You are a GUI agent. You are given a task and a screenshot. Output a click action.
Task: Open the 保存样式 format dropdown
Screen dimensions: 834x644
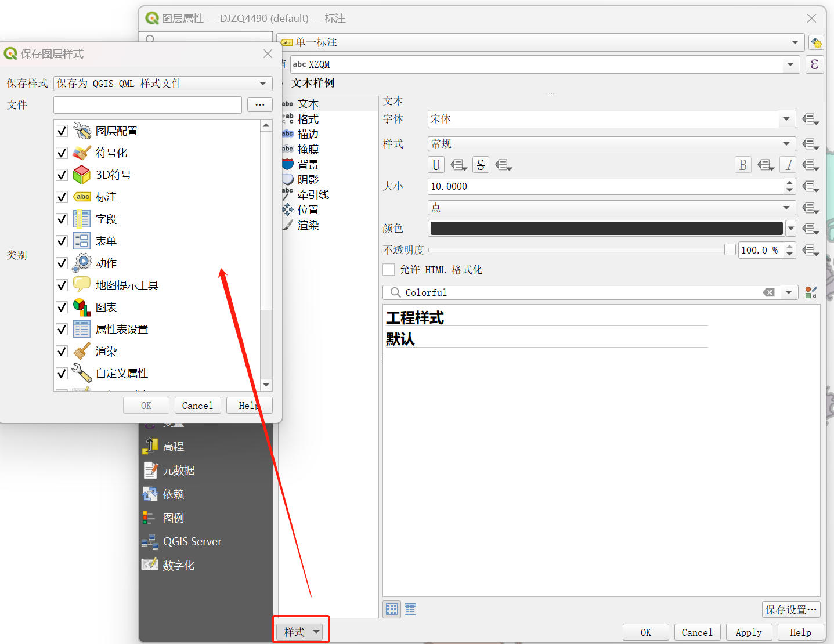(163, 84)
